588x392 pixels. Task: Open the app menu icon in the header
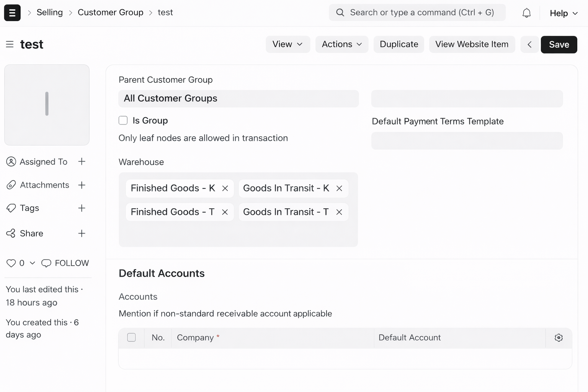click(12, 13)
